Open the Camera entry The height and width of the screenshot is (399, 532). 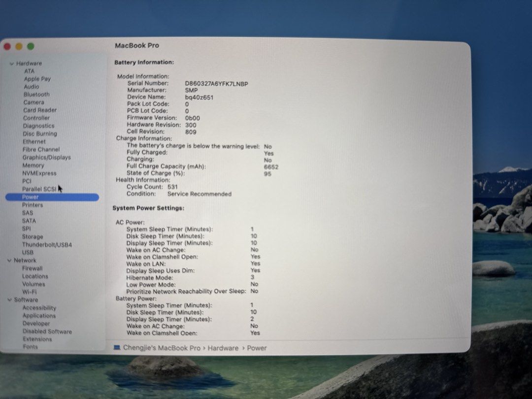click(34, 102)
